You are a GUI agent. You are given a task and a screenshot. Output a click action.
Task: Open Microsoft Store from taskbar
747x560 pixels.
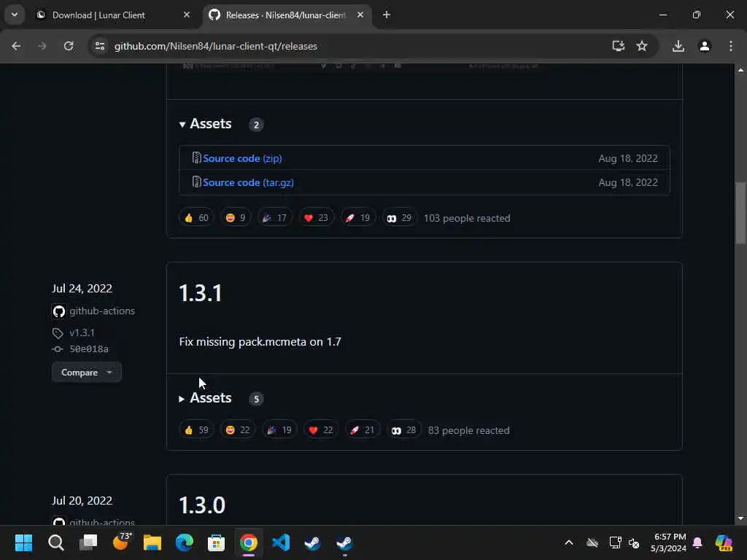[216, 542]
